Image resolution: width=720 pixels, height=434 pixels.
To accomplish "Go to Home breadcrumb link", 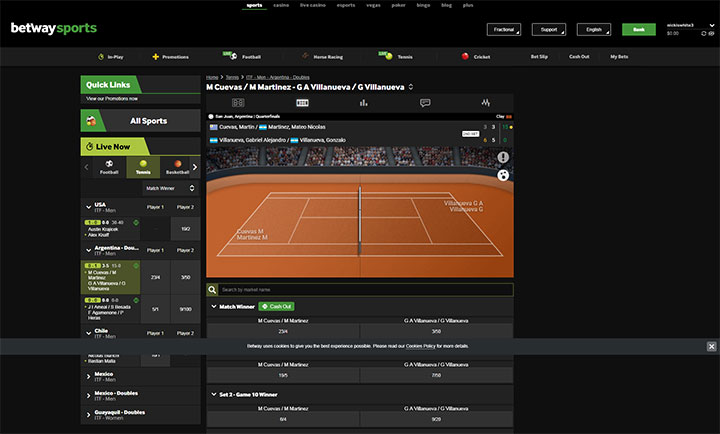I will click(x=212, y=77).
